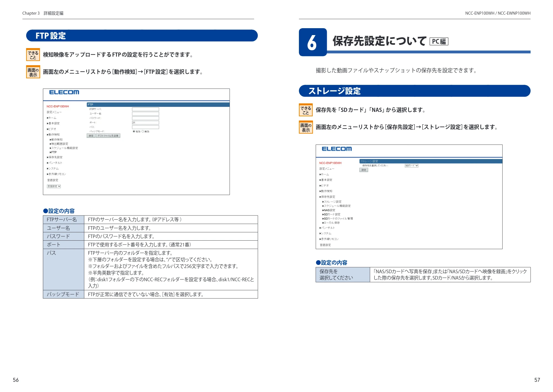
Task: Expand 保存先設定 in the storage screenshot menu
Action: [x=327, y=197]
